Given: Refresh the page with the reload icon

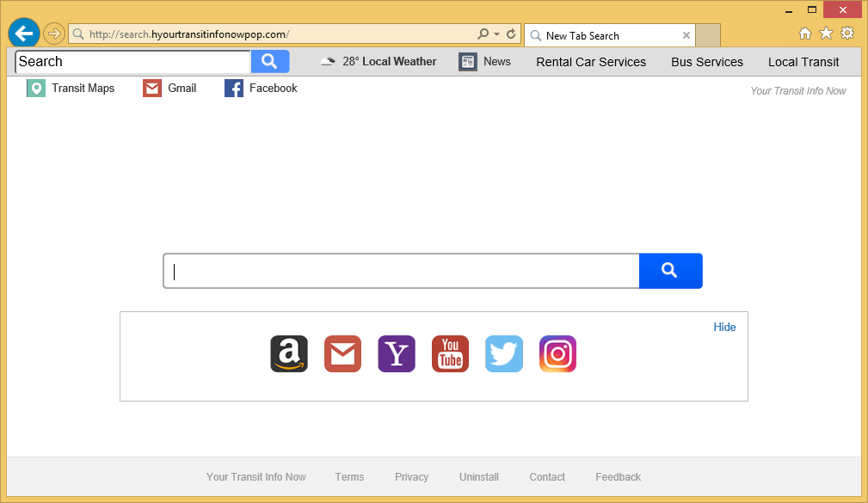Looking at the screenshot, I should click(x=511, y=34).
